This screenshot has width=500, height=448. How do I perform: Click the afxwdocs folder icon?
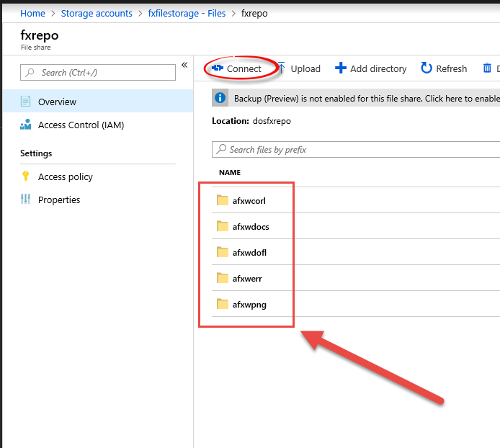pyautogui.click(x=222, y=225)
